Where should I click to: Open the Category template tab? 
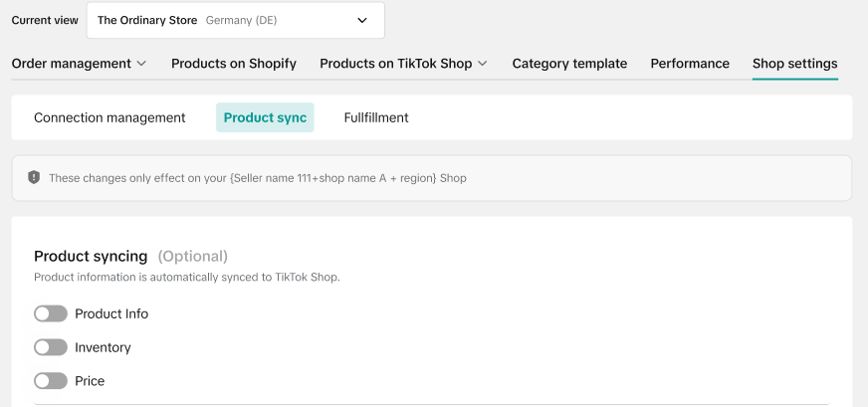(569, 64)
